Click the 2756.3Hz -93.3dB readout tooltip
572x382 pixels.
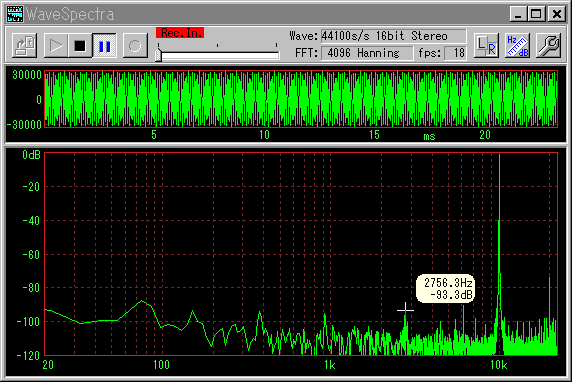pos(445,289)
